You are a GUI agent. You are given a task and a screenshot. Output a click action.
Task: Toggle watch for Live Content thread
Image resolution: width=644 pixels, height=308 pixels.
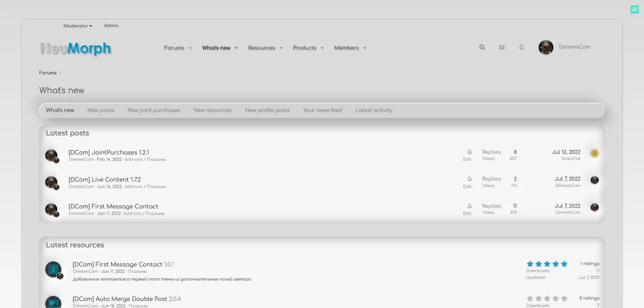tap(468, 178)
